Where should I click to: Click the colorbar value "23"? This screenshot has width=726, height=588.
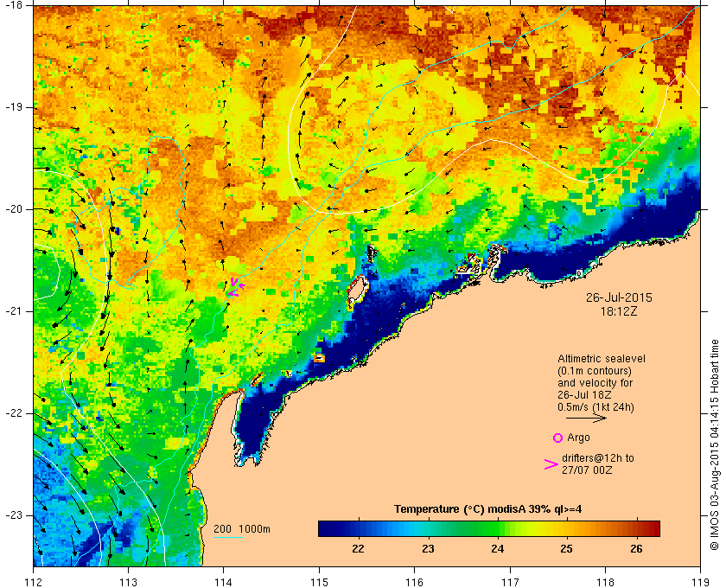pyautogui.click(x=429, y=549)
